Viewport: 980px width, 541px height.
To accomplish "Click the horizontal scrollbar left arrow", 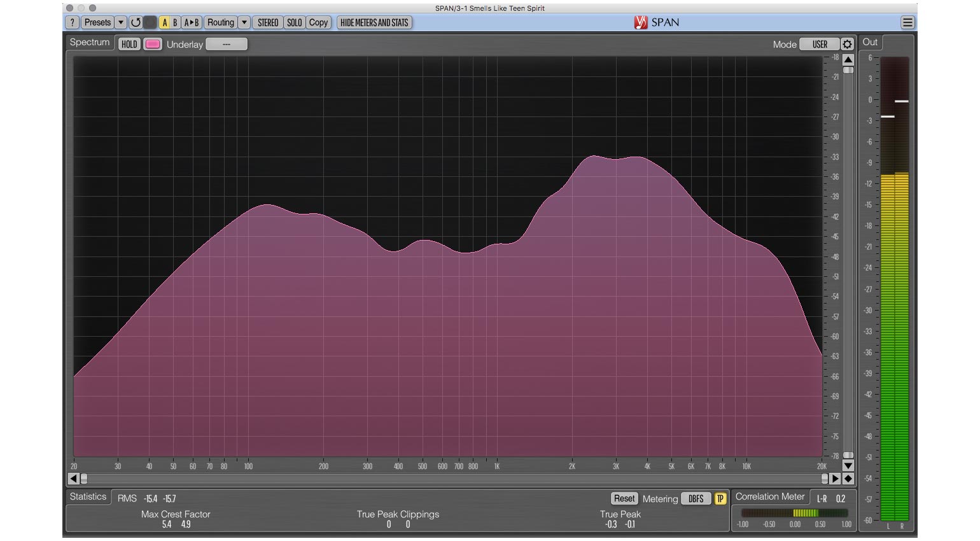I will 73,478.
